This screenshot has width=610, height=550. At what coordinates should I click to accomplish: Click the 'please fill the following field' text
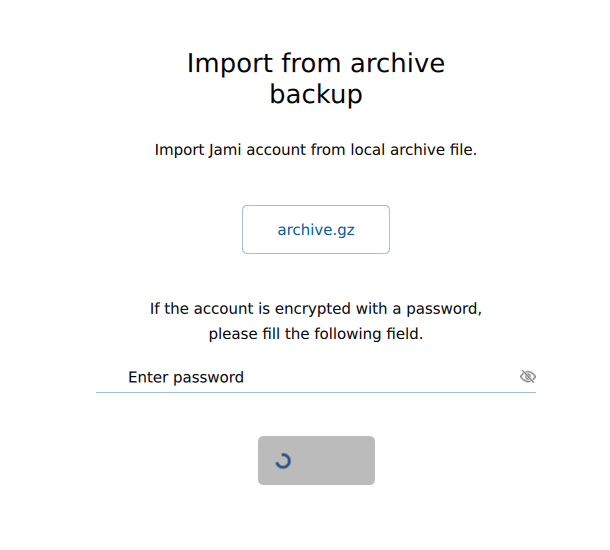point(316,334)
